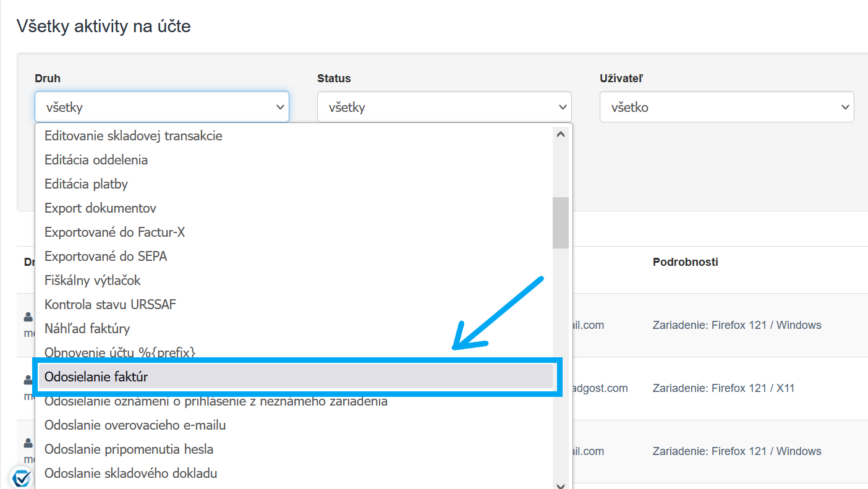Choose 'Export dokumentov' from the list
868x489 pixels.
point(100,208)
